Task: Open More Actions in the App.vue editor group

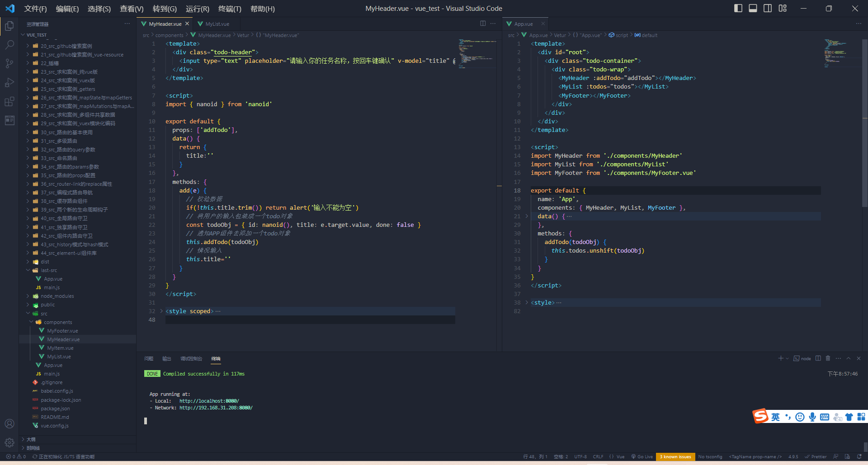Action: click(x=859, y=23)
